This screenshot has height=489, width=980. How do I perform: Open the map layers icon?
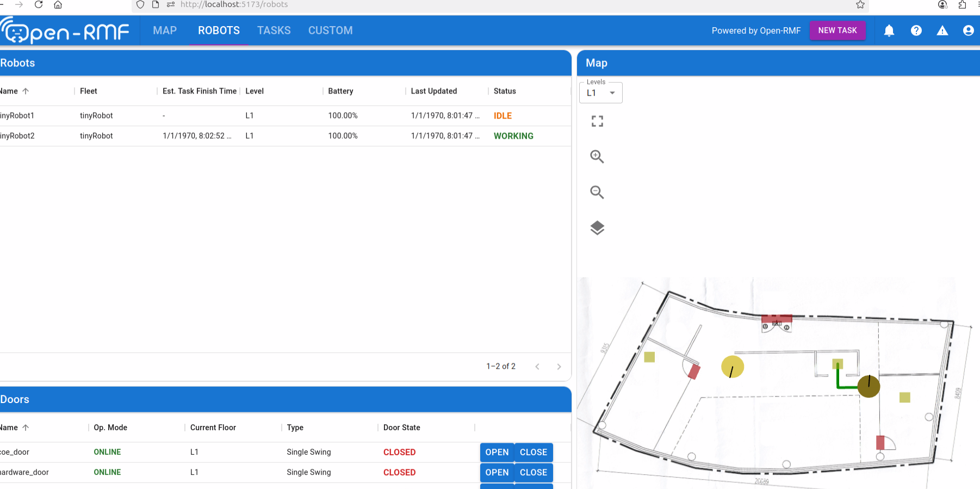597,228
